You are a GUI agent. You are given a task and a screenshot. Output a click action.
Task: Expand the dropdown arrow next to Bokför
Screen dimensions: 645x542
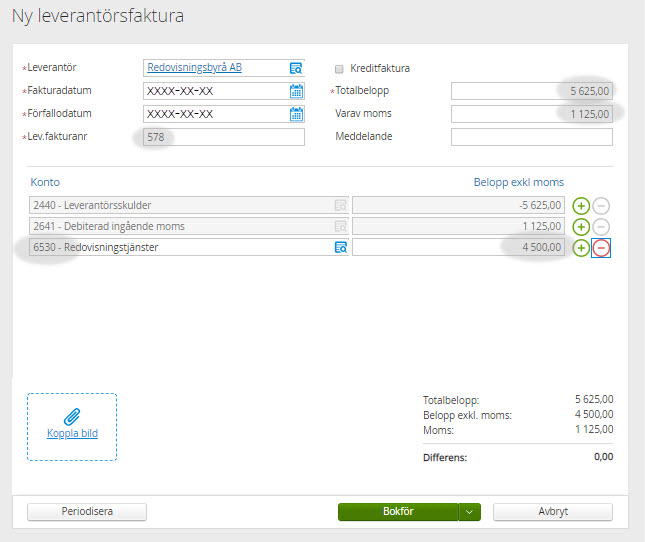click(x=470, y=511)
